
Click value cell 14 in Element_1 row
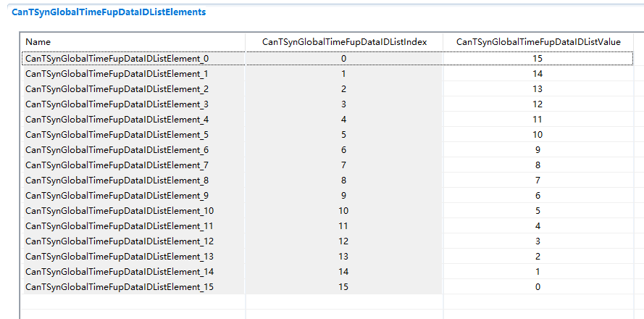point(538,73)
